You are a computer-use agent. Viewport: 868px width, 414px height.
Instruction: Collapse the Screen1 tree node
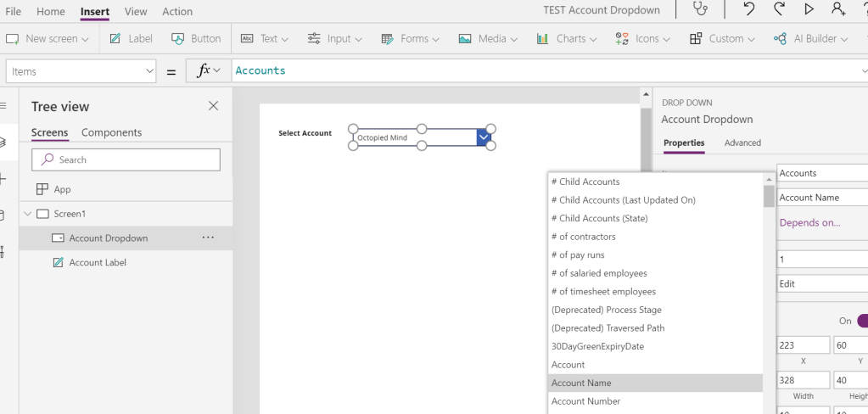(x=27, y=214)
